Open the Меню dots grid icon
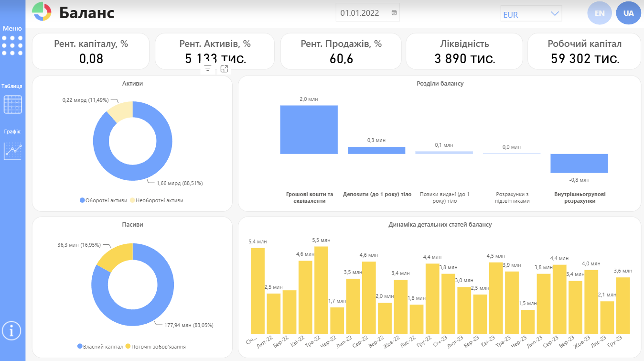 (x=12, y=45)
